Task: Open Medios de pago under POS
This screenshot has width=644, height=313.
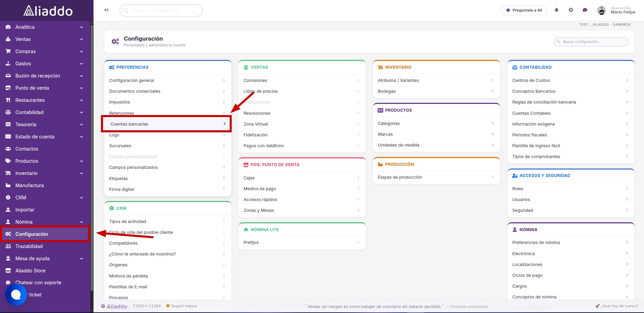Action: (302, 189)
